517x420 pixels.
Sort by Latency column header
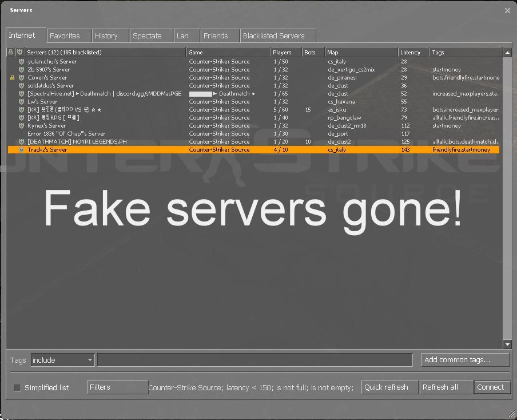(414, 52)
